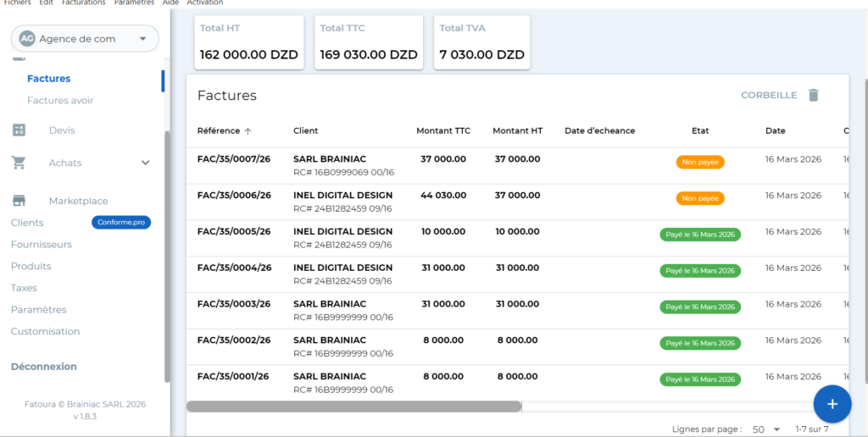Screen dimensions: 868x437
Task: Open the Facturations menu
Action: (x=84, y=3)
